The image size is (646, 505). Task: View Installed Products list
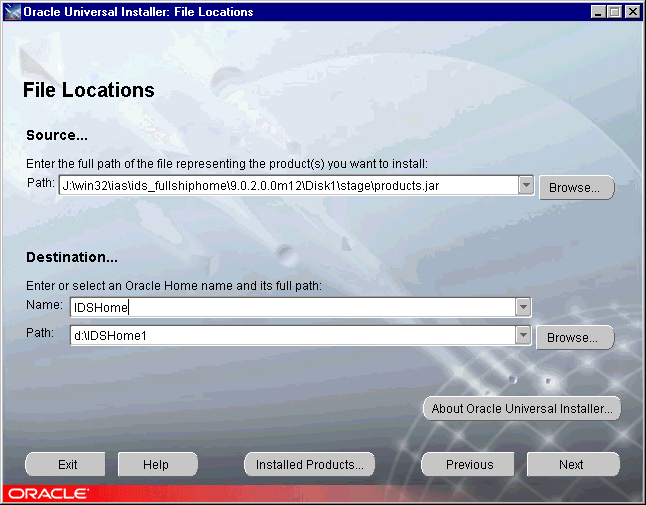(x=309, y=464)
